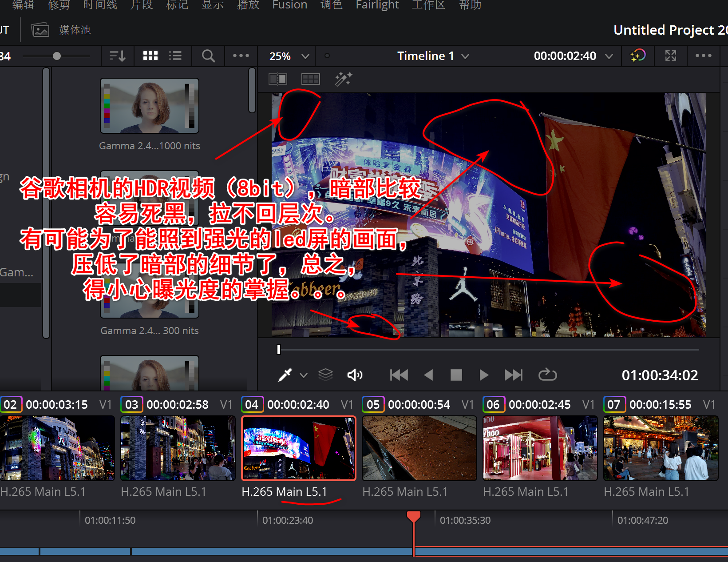Select the qualifier eyedropper picker tool

point(285,375)
